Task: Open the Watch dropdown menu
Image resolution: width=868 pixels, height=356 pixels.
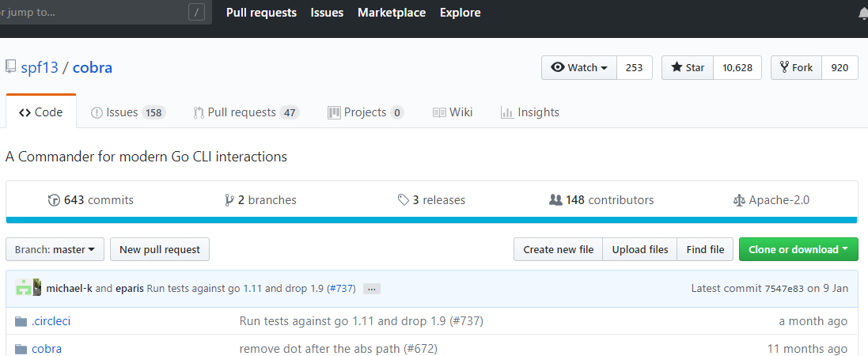Action: point(578,68)
